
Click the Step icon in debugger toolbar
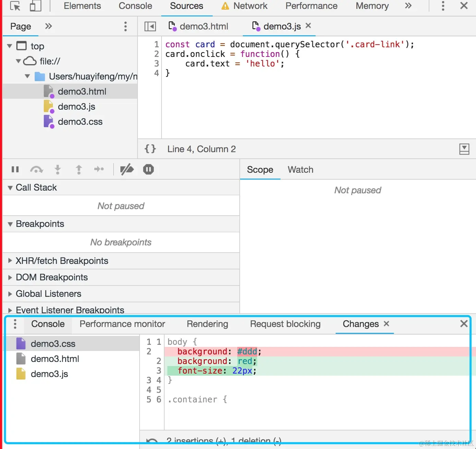(99, 169)
